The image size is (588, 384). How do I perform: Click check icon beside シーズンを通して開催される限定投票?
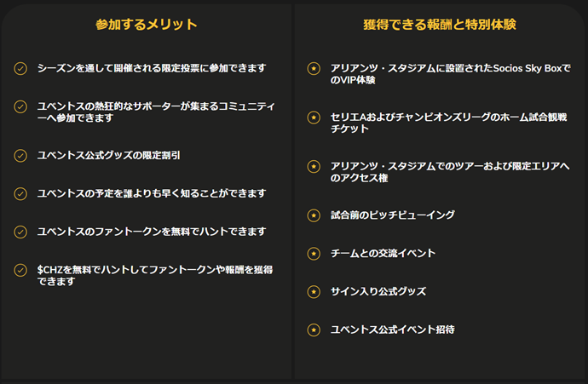pyautogui.click(x=20, y=69)
